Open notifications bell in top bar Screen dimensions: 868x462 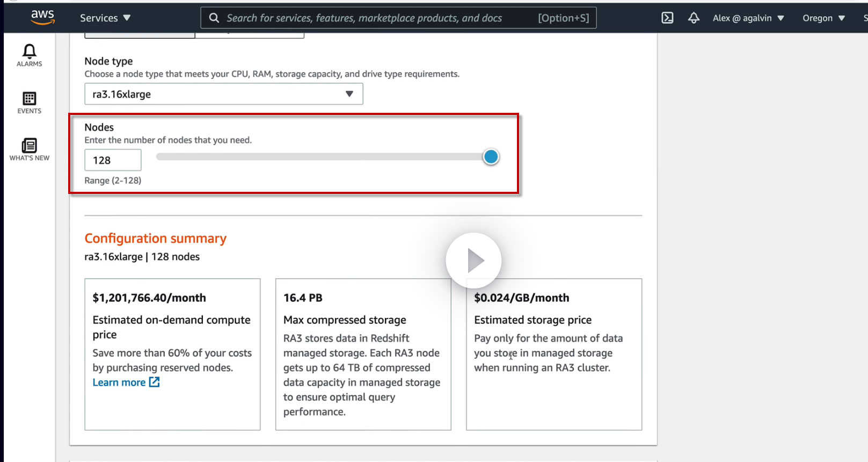pyautogui.click(x=694, y=18)
